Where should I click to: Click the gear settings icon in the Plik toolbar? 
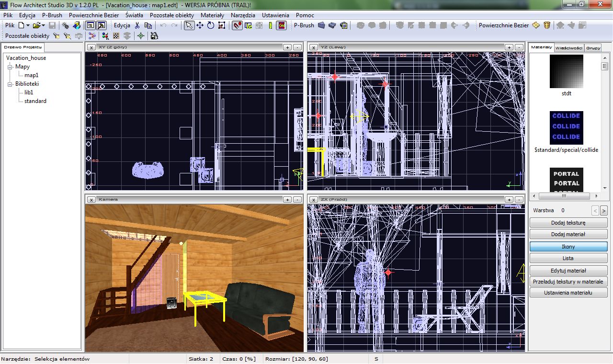click(66, 25)
